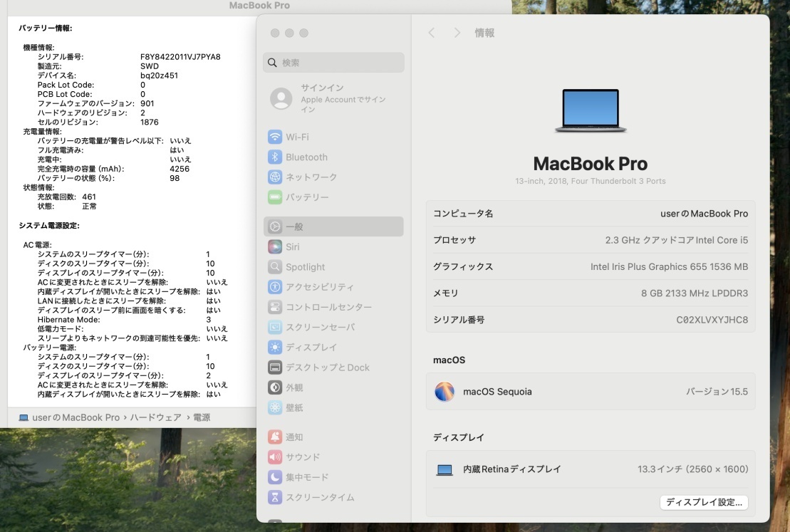Open Bluetooth settings icon

pos(274,157)
